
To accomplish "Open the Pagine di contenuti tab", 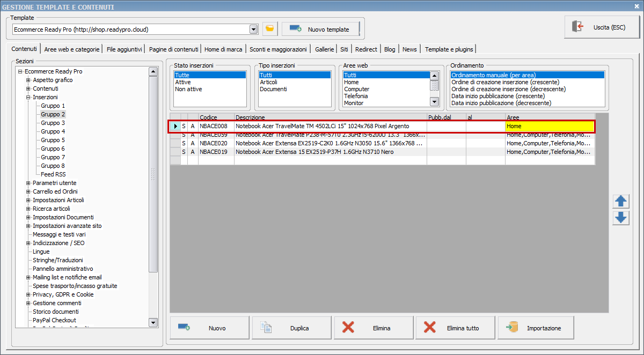I will (174, 49).
